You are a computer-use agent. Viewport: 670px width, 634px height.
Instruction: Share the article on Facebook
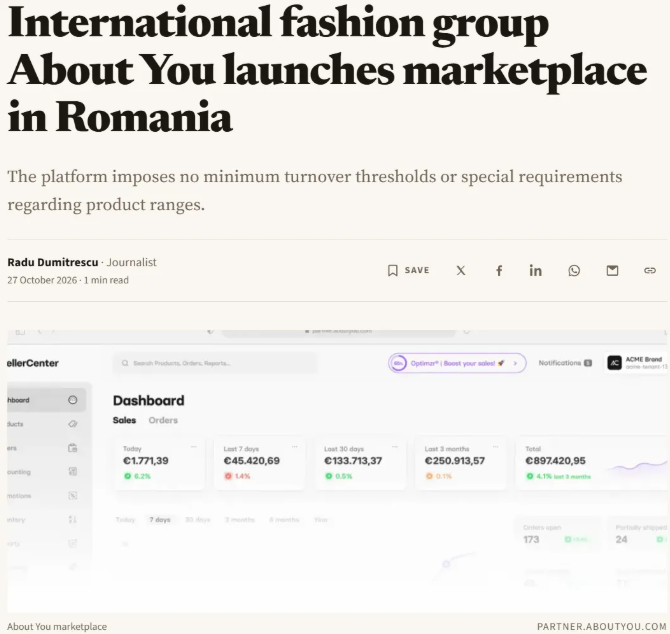(499, 270)
